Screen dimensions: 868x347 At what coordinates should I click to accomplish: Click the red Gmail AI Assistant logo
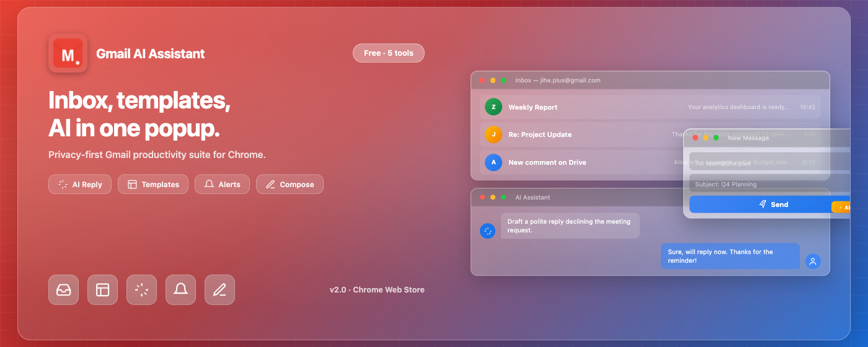68,53
